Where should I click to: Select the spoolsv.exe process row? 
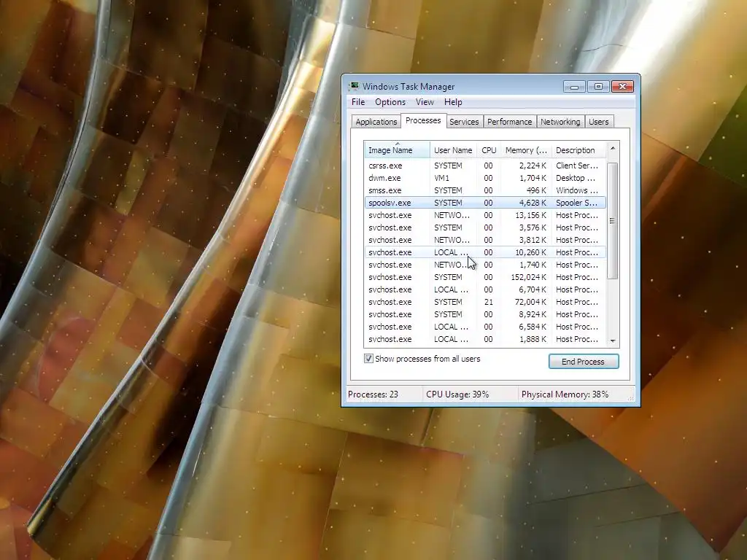[x=485, y=203]
